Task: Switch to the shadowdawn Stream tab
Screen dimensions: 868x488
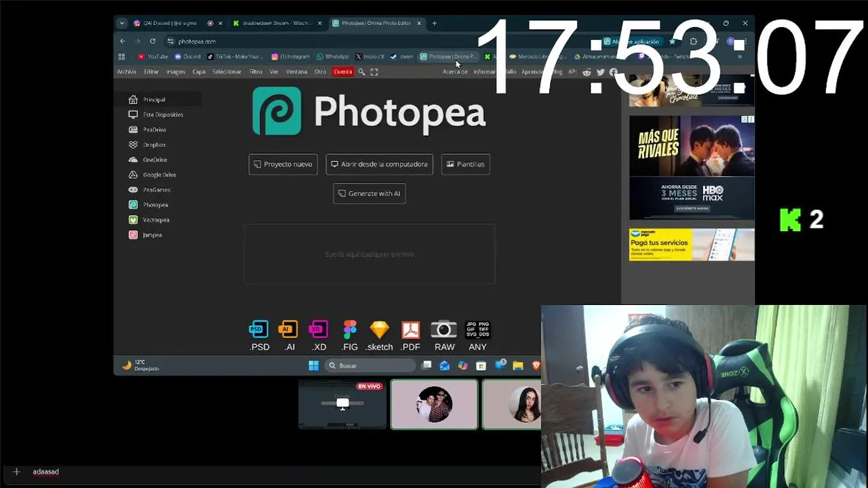Action: click(x=277, y=23)
